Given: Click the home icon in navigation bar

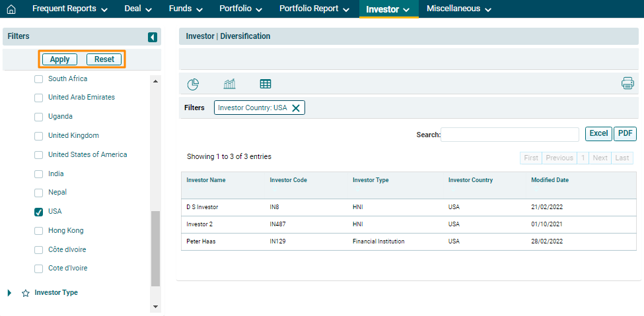Looking at the screenshot, I should (x=11, y=9).
